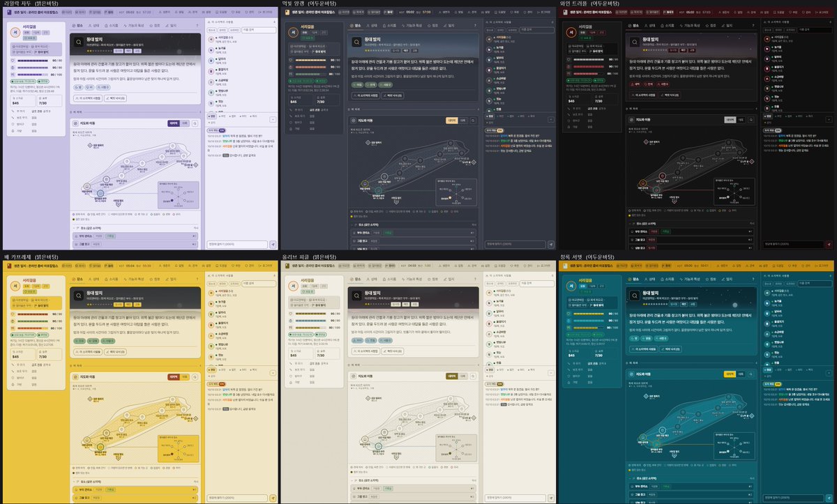The image size is (837, 504).
Task: Click 로그아웃 in the lilac panel top bar
Action: (x=264, y=12)
